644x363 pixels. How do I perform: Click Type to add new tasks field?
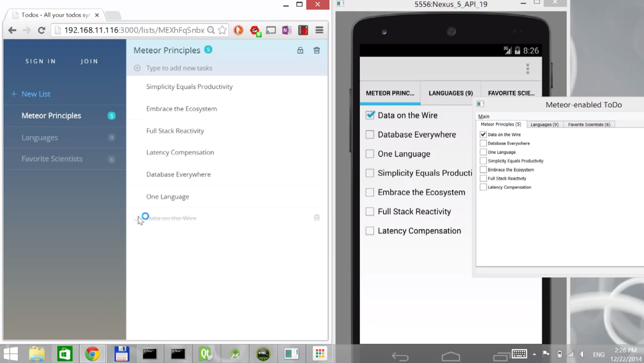tap(227, 68)
